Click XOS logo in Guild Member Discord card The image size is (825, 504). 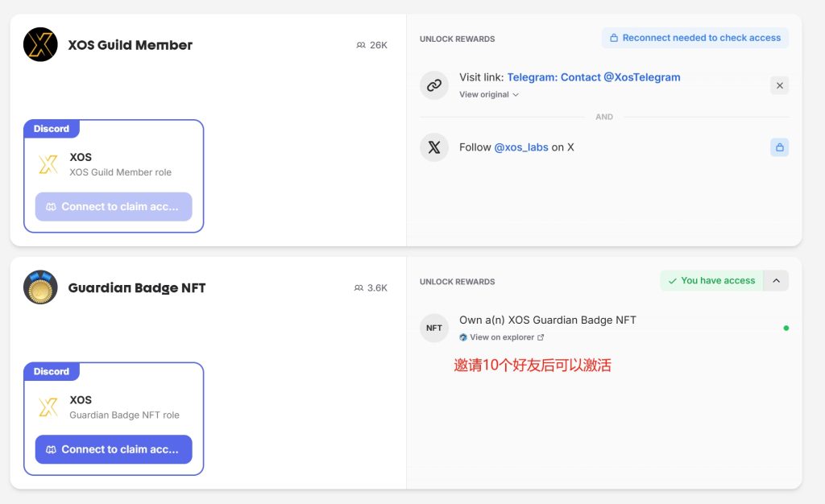pos(48,164)
